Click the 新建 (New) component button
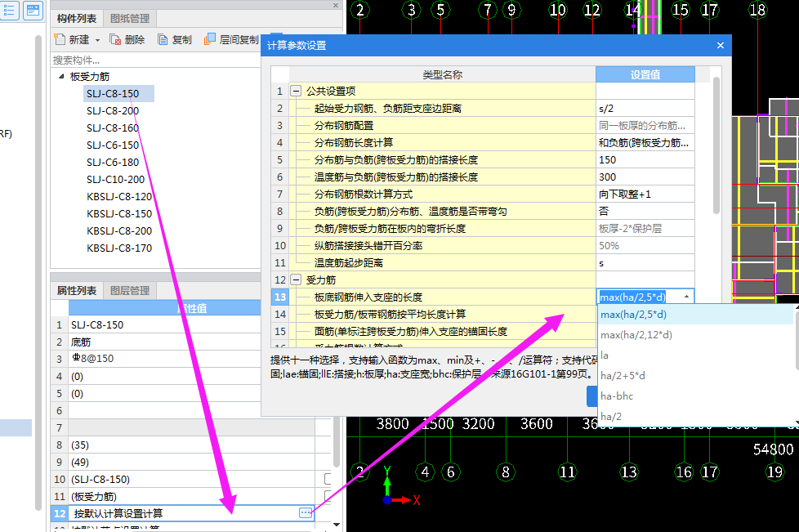 (72, 40)
